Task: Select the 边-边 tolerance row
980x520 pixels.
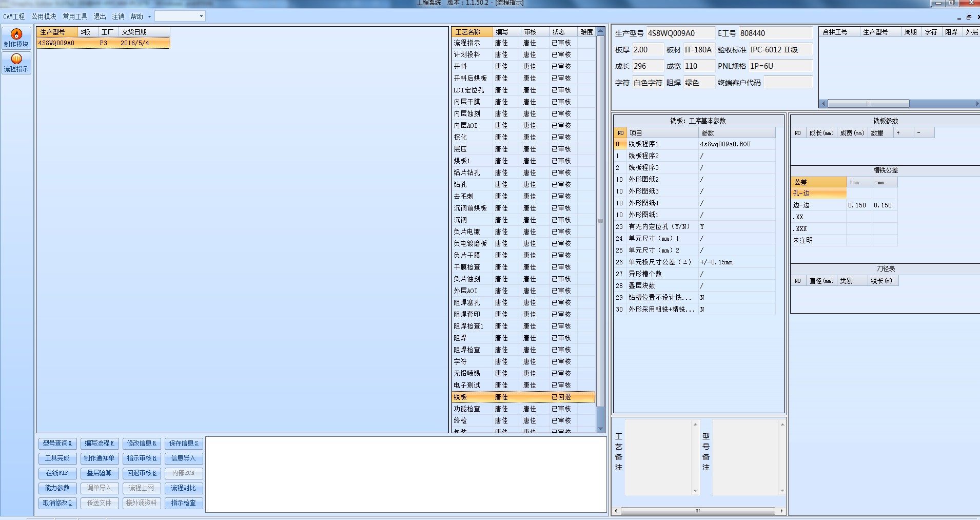Action: coord(845,205)
